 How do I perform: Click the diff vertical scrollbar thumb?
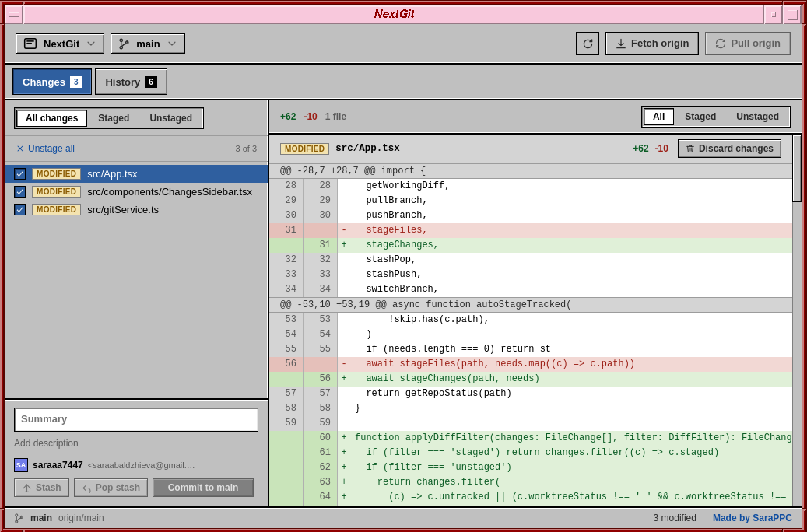click(x=797, y=169)
